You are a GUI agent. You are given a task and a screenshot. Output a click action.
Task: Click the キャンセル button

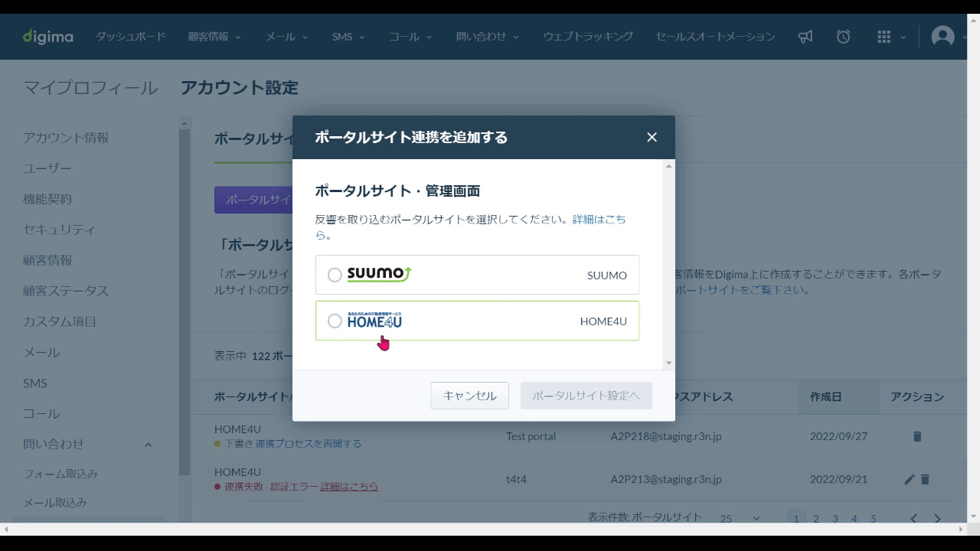coord(470,396)
